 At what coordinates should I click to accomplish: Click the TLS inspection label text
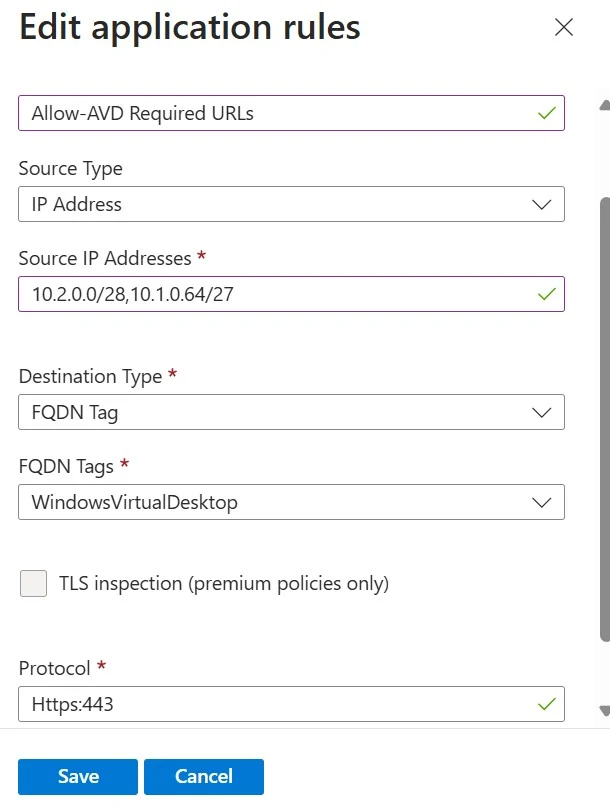(223, 583)
